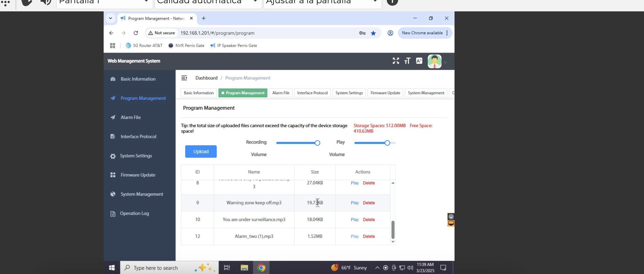Open bookmarks apps grid icon
Image resolution: width=644 pixels, height=274 pixels.
(113, 45)
